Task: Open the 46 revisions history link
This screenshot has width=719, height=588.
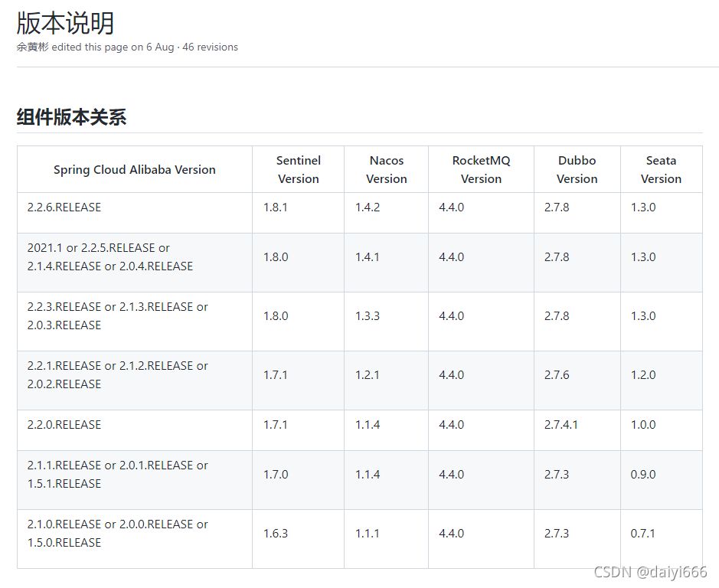Action: click(x=210, y=47)
